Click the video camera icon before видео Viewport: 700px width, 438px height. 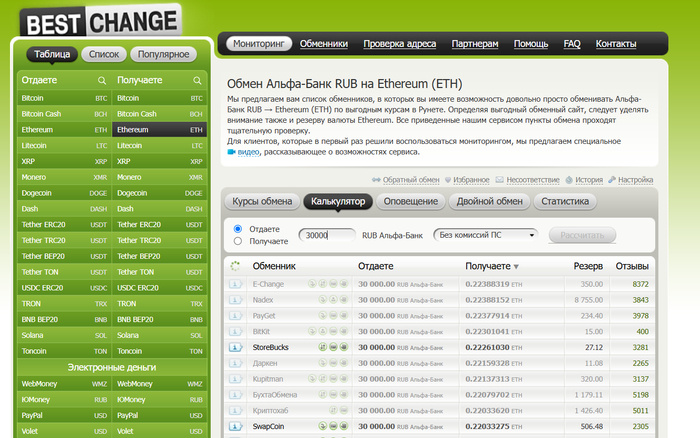coord(231,152)
